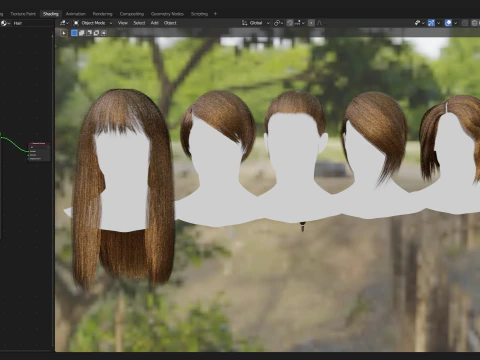This screenshot has height=360, width=480.
Task: Toggle the snap magnet button
Action: point(290,23)
